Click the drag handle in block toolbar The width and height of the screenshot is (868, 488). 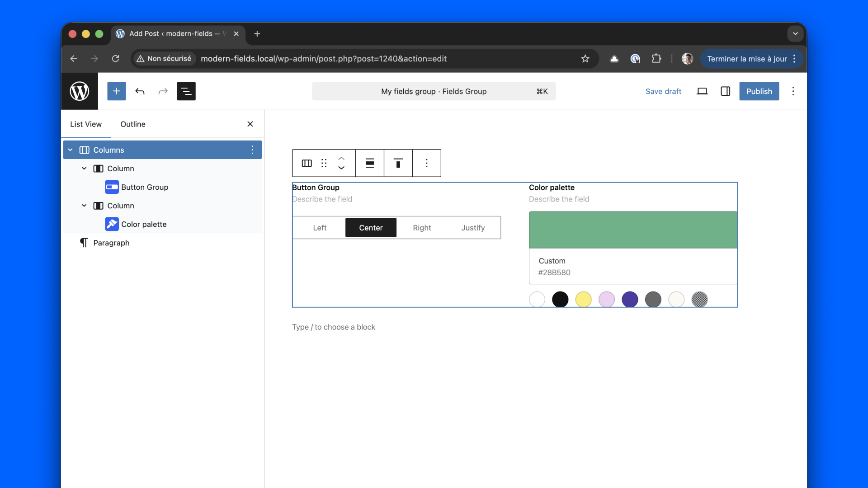pos(324,163)
